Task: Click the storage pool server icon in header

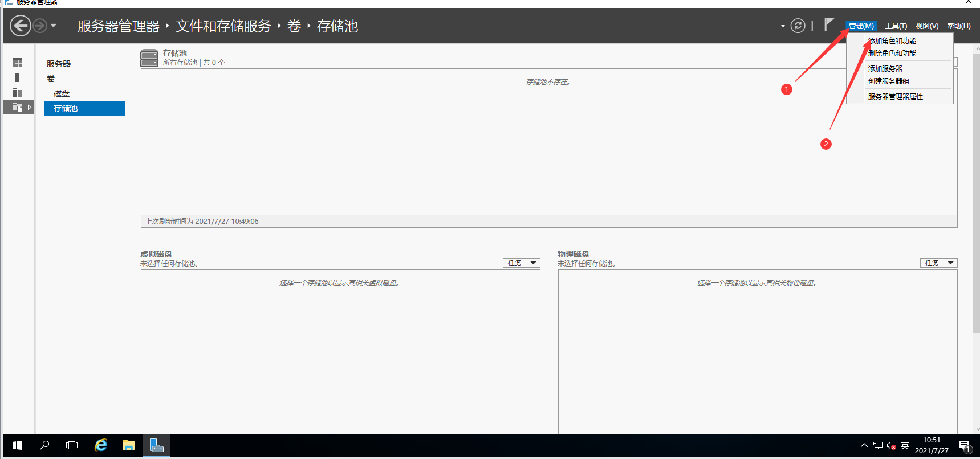Action: [x=149, y=58]
